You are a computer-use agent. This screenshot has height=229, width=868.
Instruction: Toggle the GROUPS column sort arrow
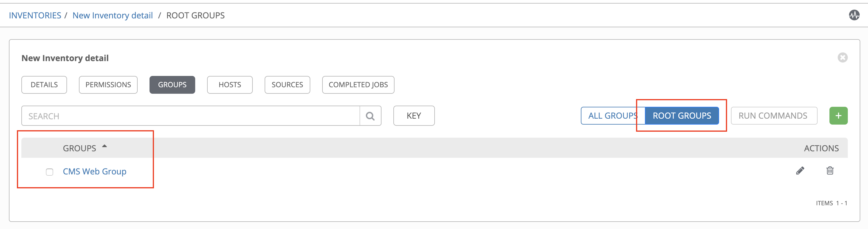pyautogui.click(x=104, y=146)
